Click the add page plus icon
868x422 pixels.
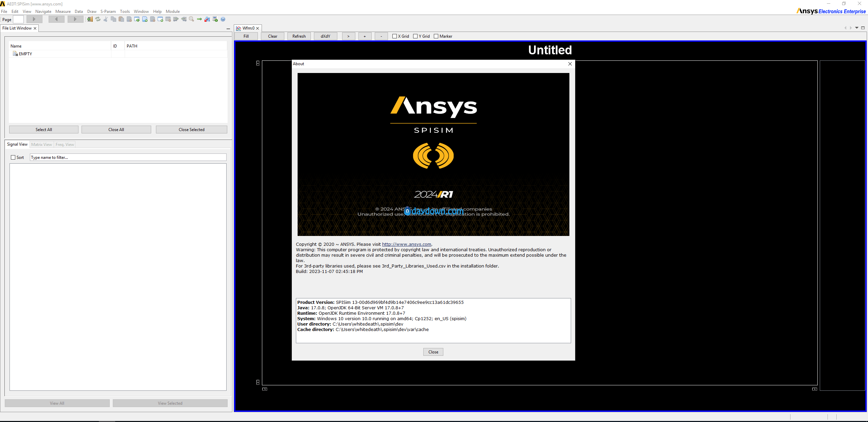pos(145,19)
